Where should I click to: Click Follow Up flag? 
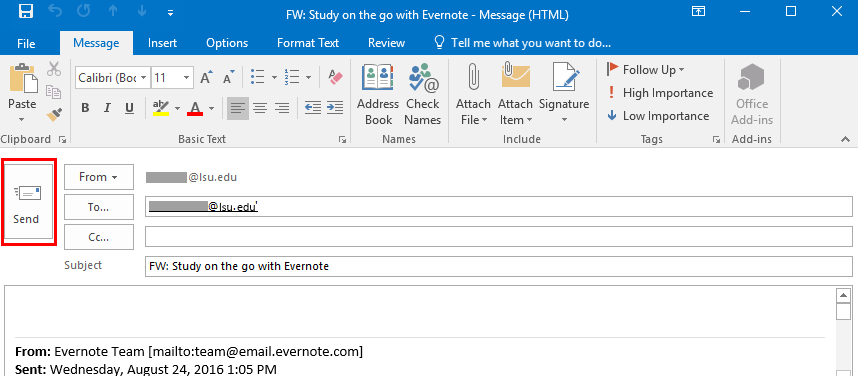645,70
